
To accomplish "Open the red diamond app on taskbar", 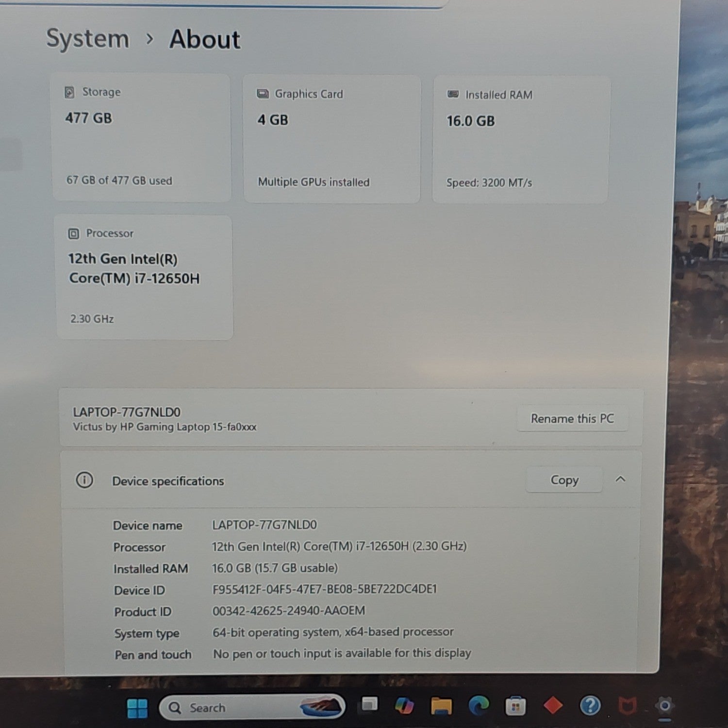I will coord(553,705).
